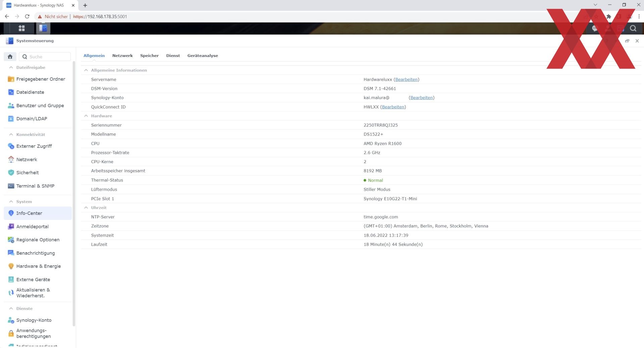
Task: Open Benachrichtigung settings
Action: click(38, 253)
